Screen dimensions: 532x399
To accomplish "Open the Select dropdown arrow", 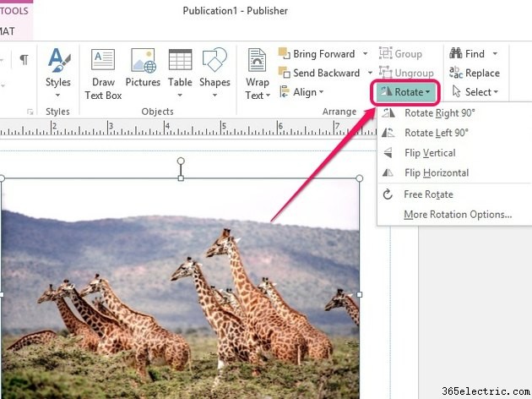I will tap(496, 92).
